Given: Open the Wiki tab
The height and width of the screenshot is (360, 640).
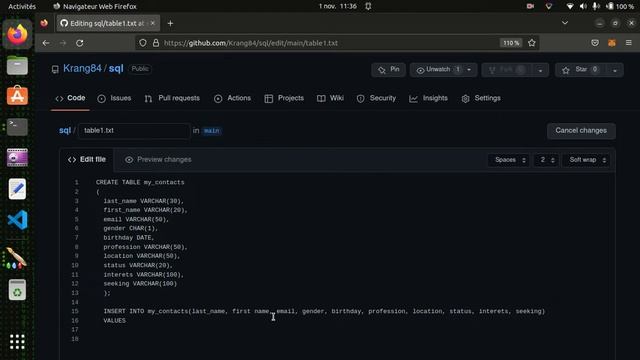Looking at the screenshot, I should tap(330, 98).
